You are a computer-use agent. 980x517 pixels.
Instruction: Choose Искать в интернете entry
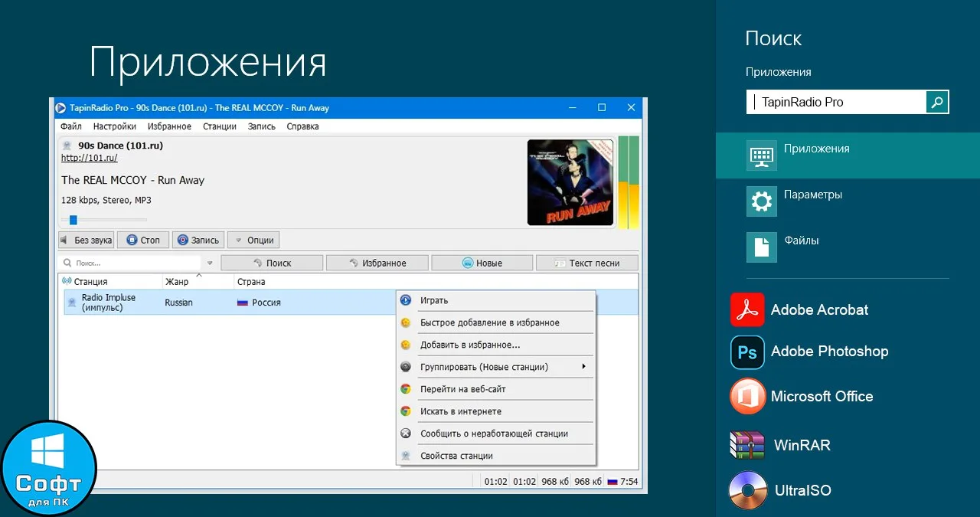[496, 411]
